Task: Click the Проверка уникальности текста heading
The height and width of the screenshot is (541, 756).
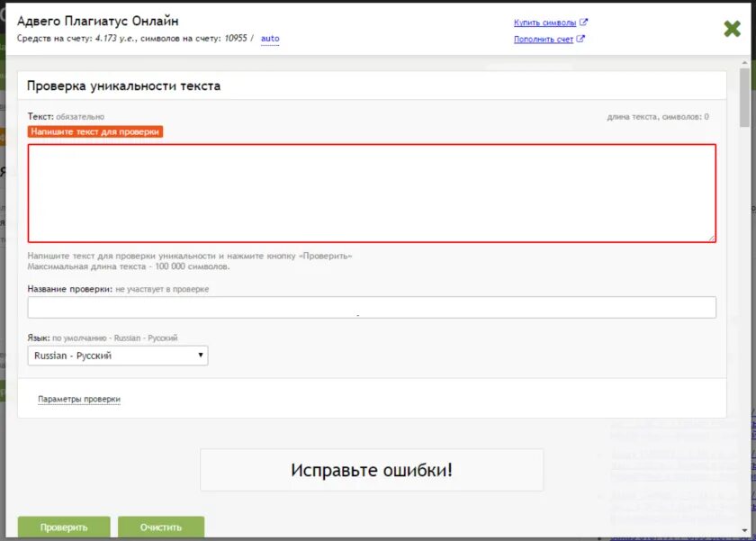Action: 123,86
